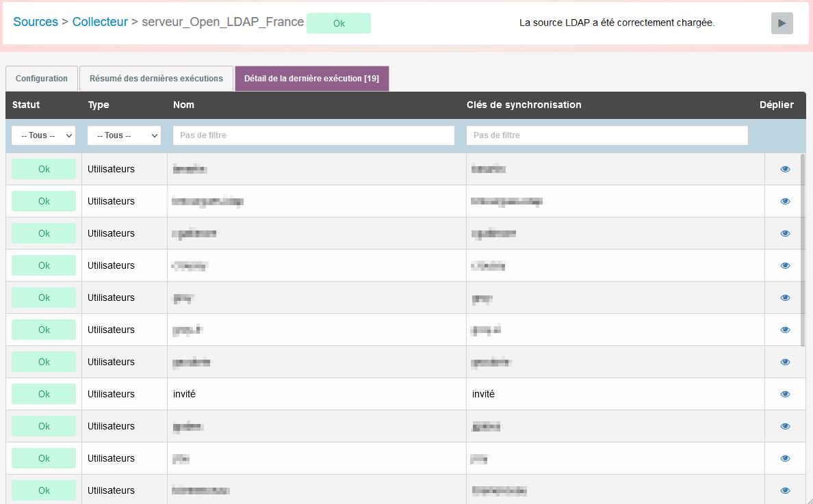813x504 pixels.
Task: Switch to the Configuration tab
Action: [x=42, y=79]
